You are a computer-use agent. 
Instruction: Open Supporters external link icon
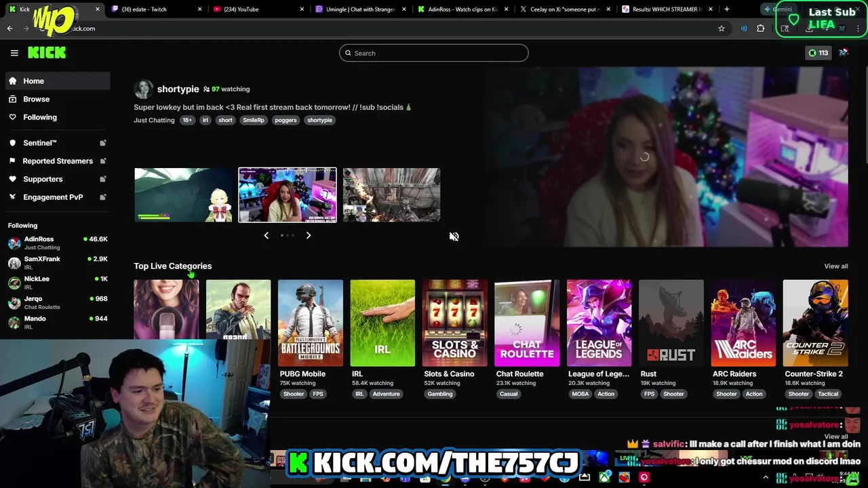(x=103, y=179)
